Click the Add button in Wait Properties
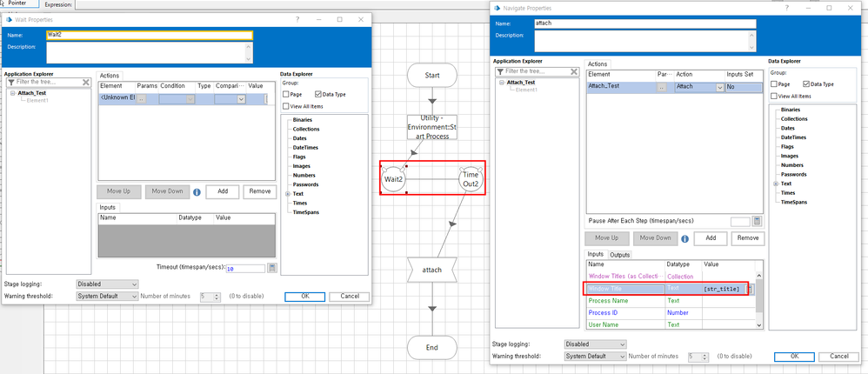The height and width of the screenshot is (374, 868). click(223, 191)
